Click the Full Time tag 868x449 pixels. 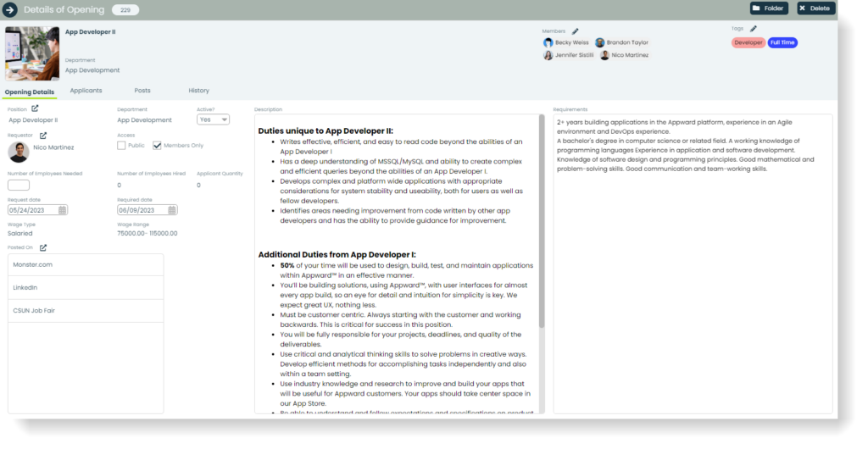pyautogui.click(x=782, y=42)
